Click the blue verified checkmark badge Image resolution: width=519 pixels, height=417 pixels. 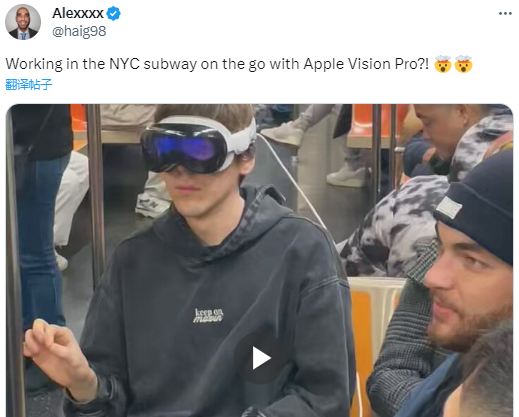(114, 14)
